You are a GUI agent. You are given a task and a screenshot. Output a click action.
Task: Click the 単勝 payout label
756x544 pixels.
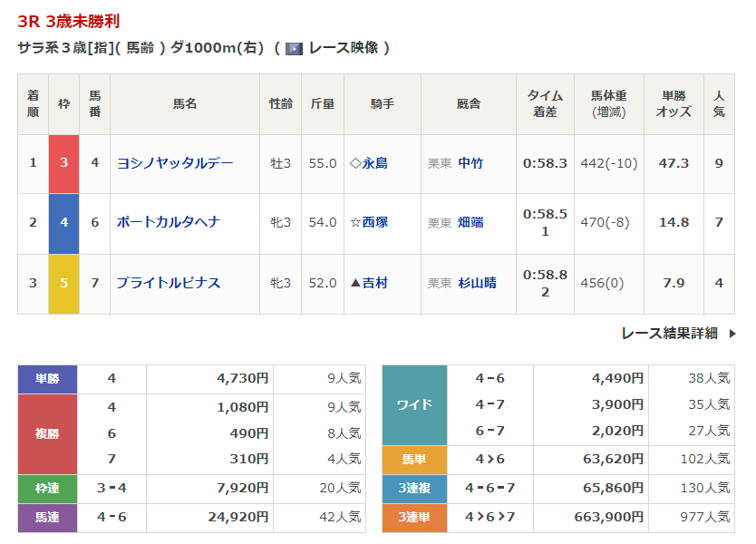[48, 378]
